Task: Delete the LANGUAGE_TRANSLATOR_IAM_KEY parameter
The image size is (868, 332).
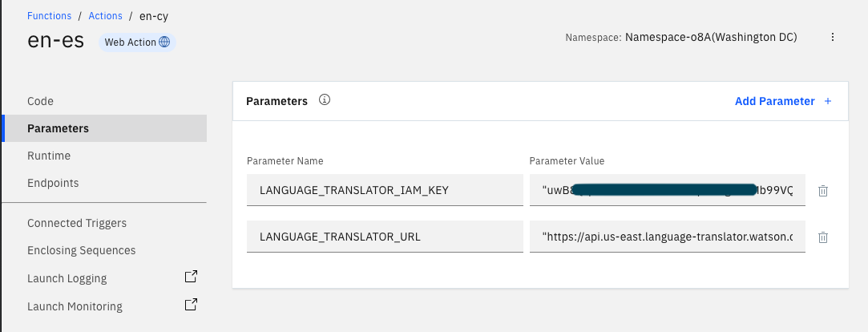Action: coord(822,191)
